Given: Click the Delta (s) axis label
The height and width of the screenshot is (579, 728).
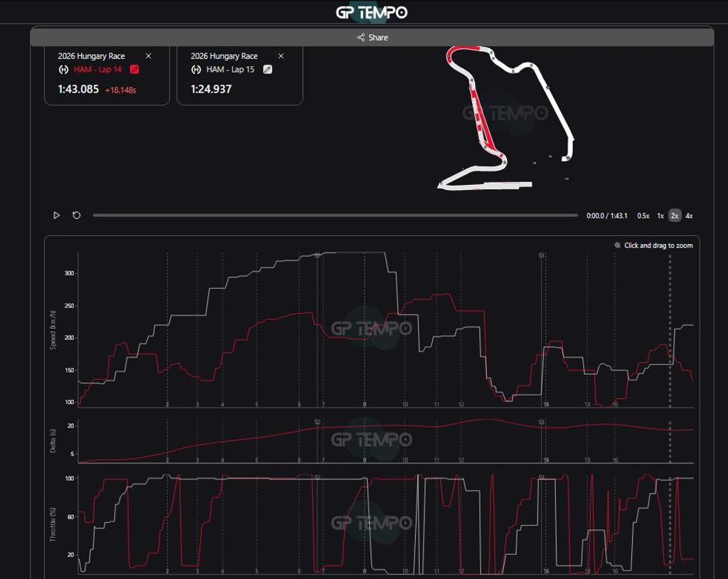Looking at the screenshot, I should 53,441.
